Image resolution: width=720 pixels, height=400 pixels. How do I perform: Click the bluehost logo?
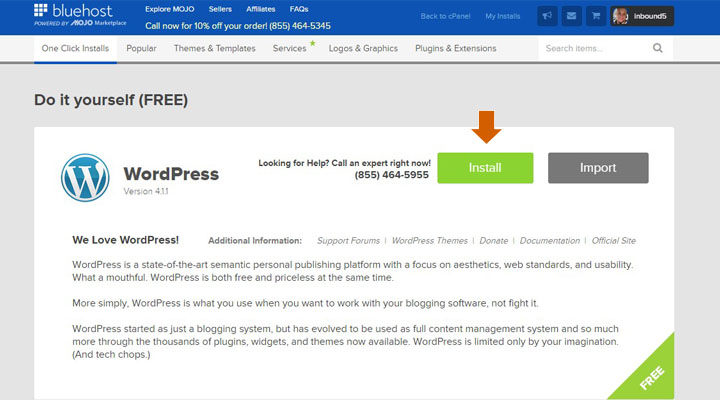(x=80, y=15)
